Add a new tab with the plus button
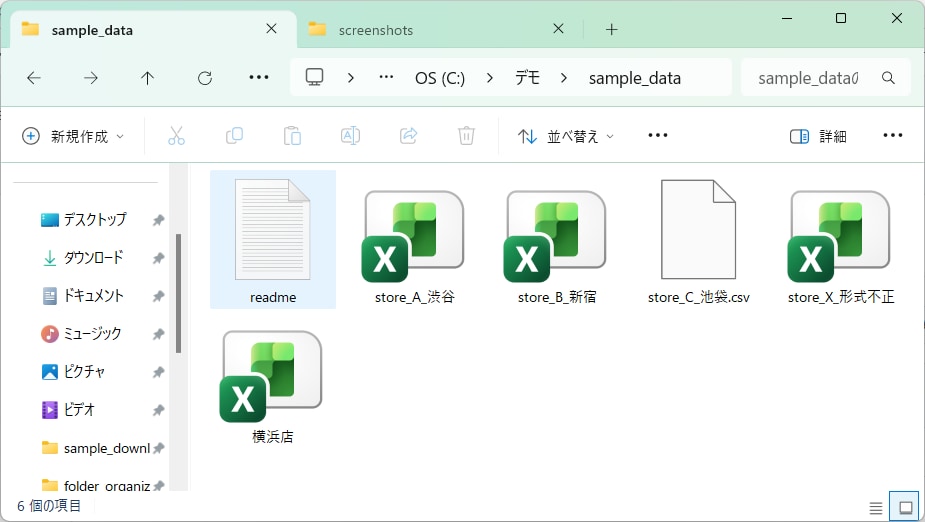 pyautogui.click(x=612, y=29)
